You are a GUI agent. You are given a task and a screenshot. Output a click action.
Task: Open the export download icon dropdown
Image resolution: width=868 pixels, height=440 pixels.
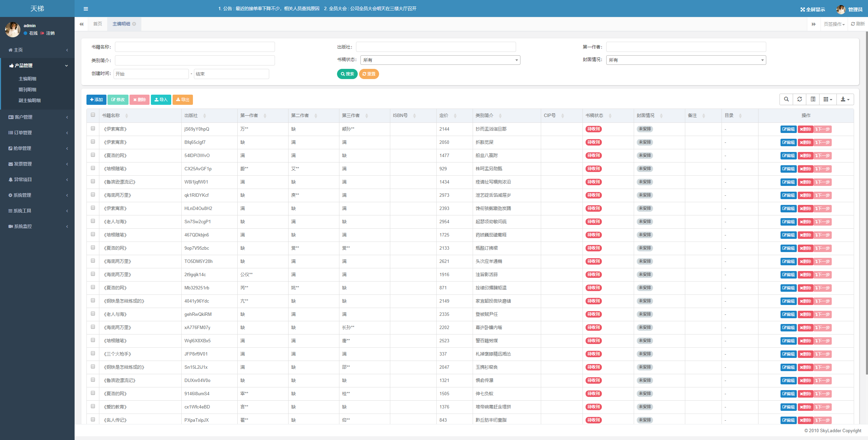pos(845,99)
